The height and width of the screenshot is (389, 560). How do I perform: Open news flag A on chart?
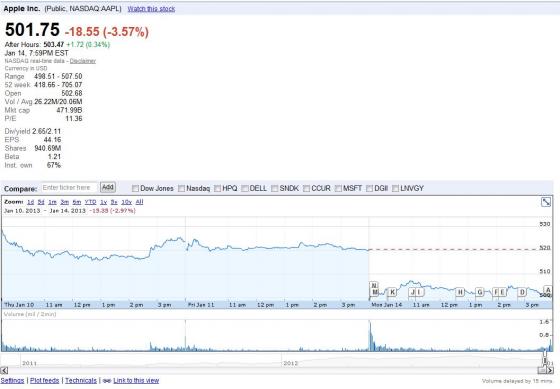pyautogui.click(x=548, y=290)
